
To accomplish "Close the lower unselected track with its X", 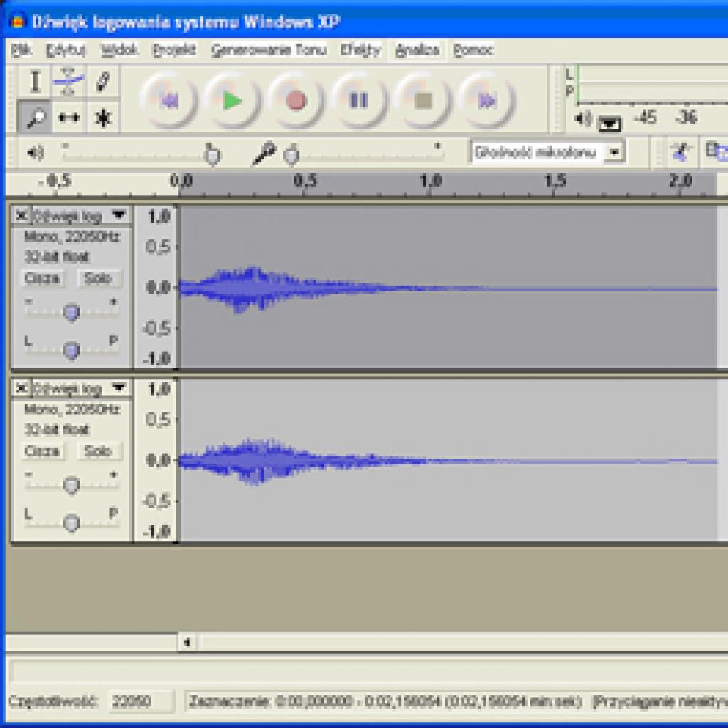I will click(x=21, y=387).
